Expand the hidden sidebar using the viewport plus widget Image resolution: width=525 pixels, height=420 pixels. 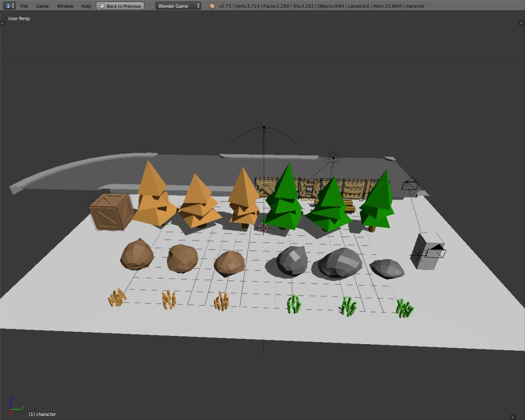pyautogui.click(x=521, y=23)
